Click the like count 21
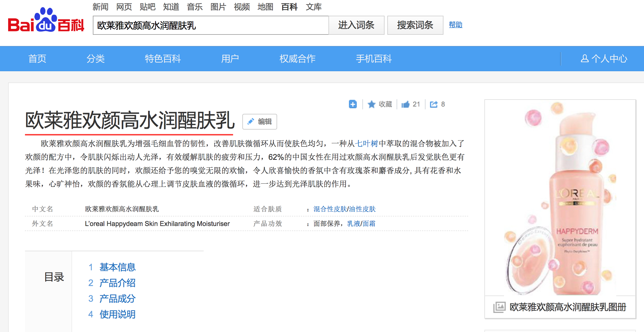Image resolution: width=644 pixels, height=332 pixels. [x=416, y=104]
